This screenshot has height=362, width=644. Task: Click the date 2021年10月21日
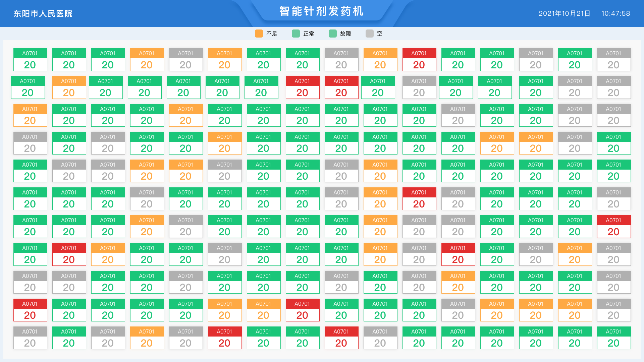tap(564, 14)
